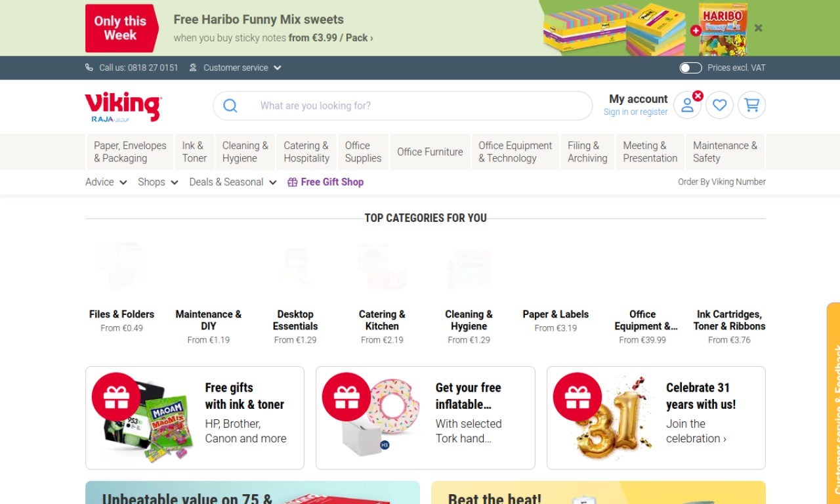Click the search magnifier icon

pyautogui.click(x=230, y=106)
